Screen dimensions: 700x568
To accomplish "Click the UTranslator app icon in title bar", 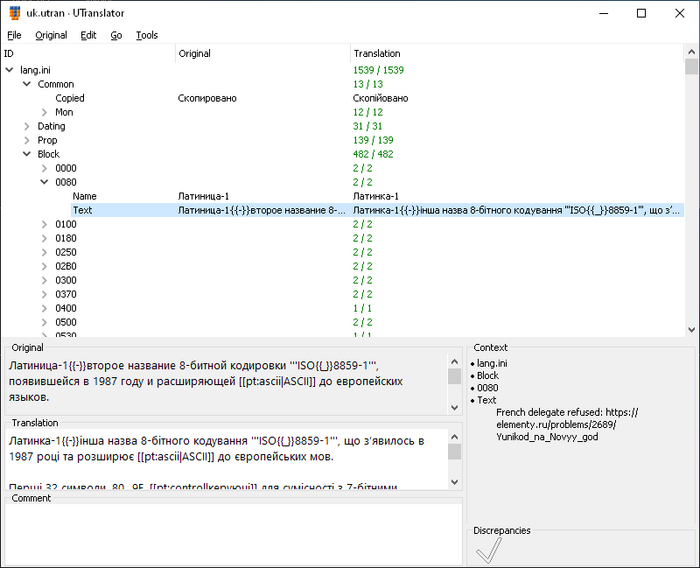I will (13, 13).
